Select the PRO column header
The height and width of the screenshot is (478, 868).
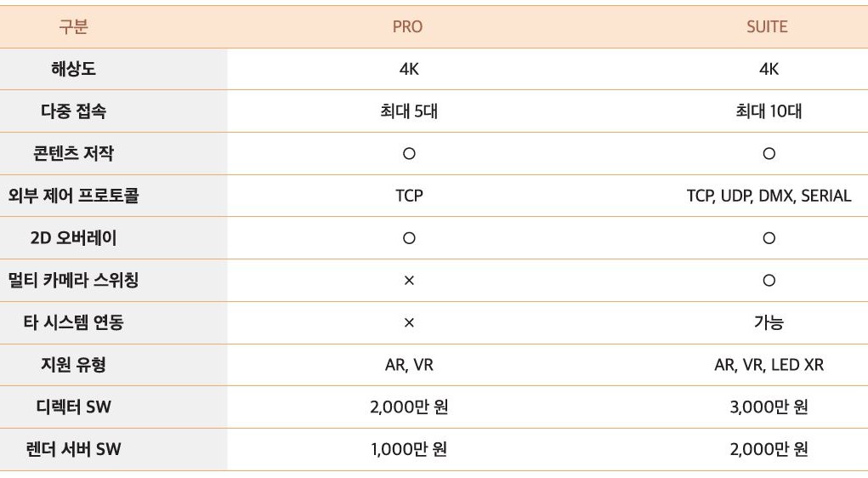(x=407, y=27)
